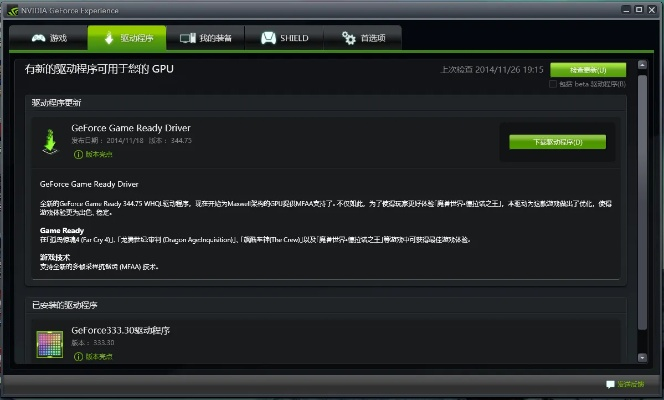
Task: Select the 驱动程序 (Drivers) tab
Action: [126, 38]
